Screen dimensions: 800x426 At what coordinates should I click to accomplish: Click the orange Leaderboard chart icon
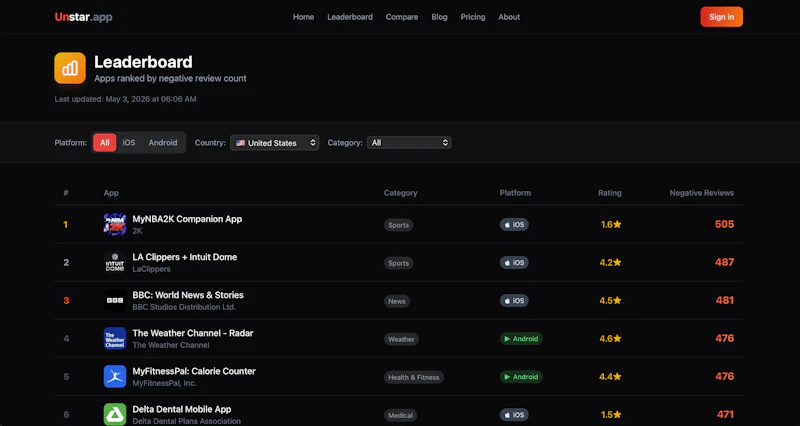[x=70, y=68]
